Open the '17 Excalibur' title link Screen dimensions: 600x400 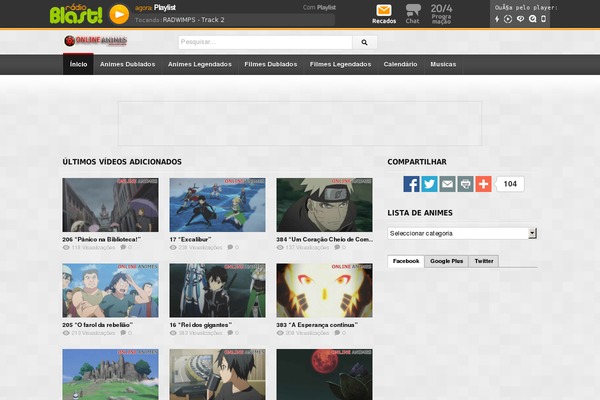pos(190,239)
